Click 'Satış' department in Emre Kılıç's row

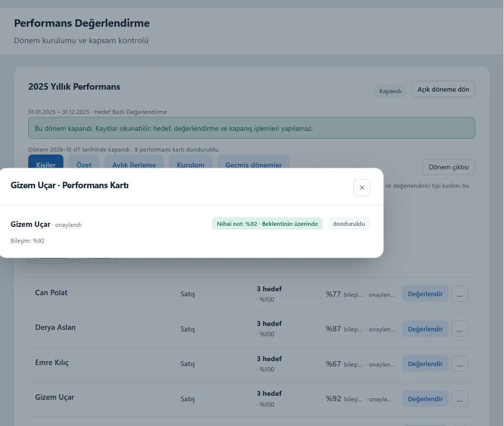click(x=188, y=364)
